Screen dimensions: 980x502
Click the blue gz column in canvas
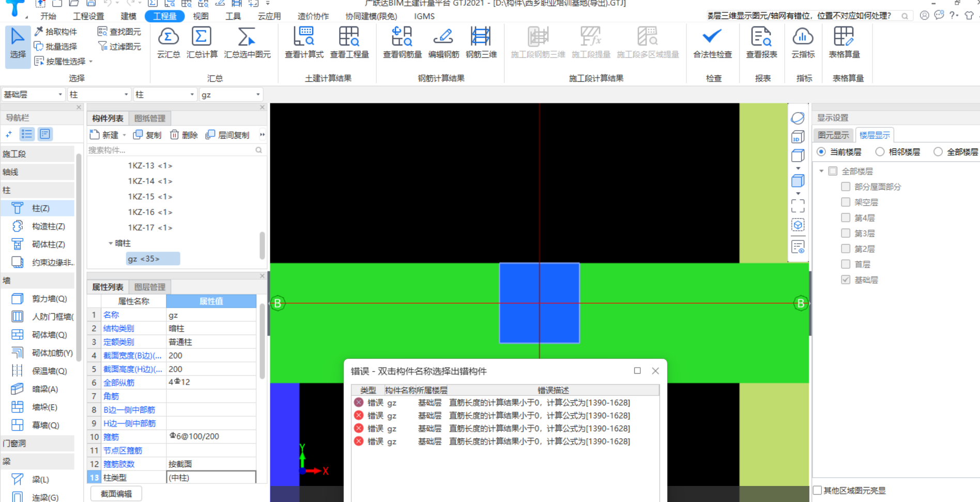539,303
